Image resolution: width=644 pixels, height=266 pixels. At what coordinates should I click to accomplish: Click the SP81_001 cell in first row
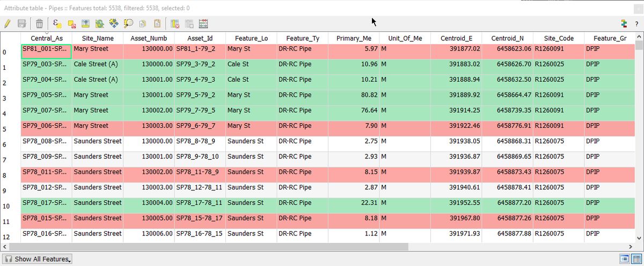pyautogui.click(x=46, y=49)
